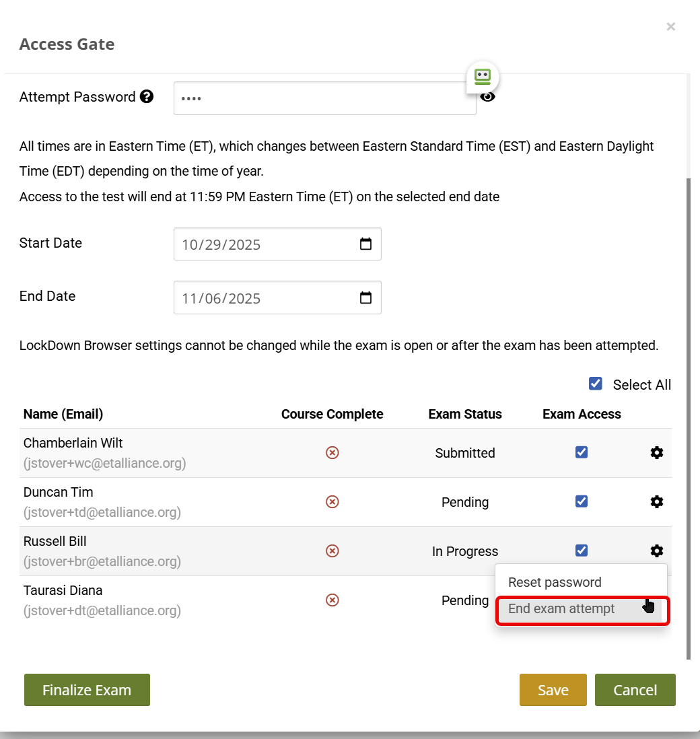Screen dimensions: 700x739
Task: Open gear settings for Chamberlain Wilt
Action: [x=657, y=453]
